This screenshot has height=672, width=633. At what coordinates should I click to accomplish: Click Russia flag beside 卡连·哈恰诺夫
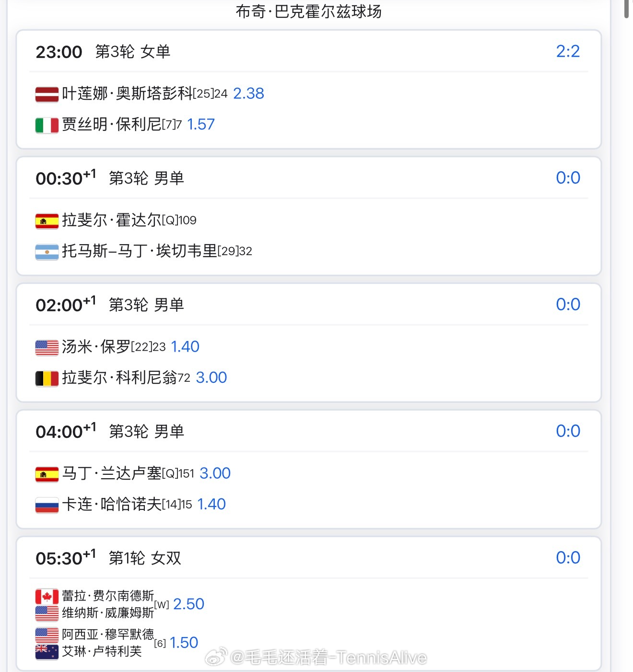[x=47, y=505]
